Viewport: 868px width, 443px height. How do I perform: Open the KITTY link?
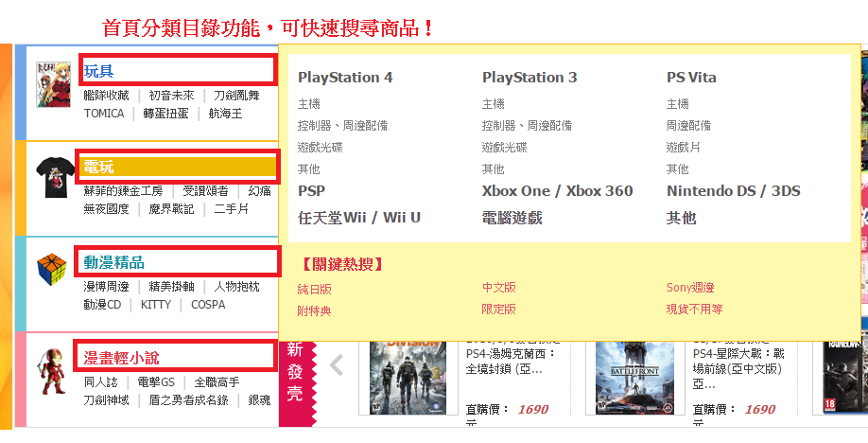156,305
